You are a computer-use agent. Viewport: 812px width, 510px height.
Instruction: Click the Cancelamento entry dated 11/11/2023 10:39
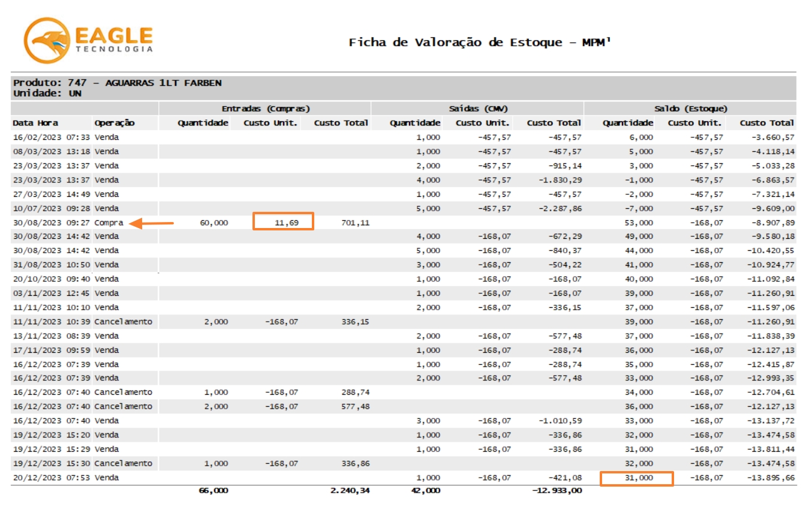[x=123, y=322]
